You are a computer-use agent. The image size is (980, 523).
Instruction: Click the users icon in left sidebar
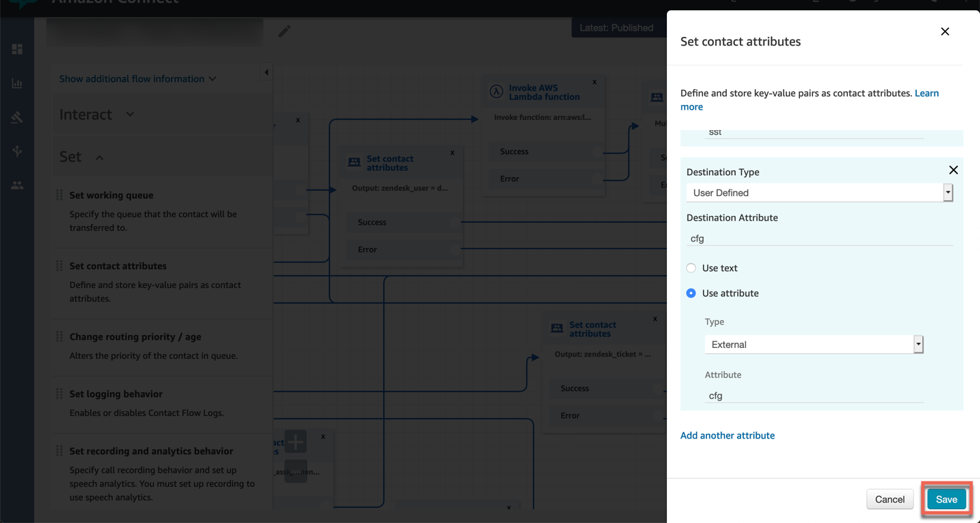pyautogui.click(x=17, y=185)
